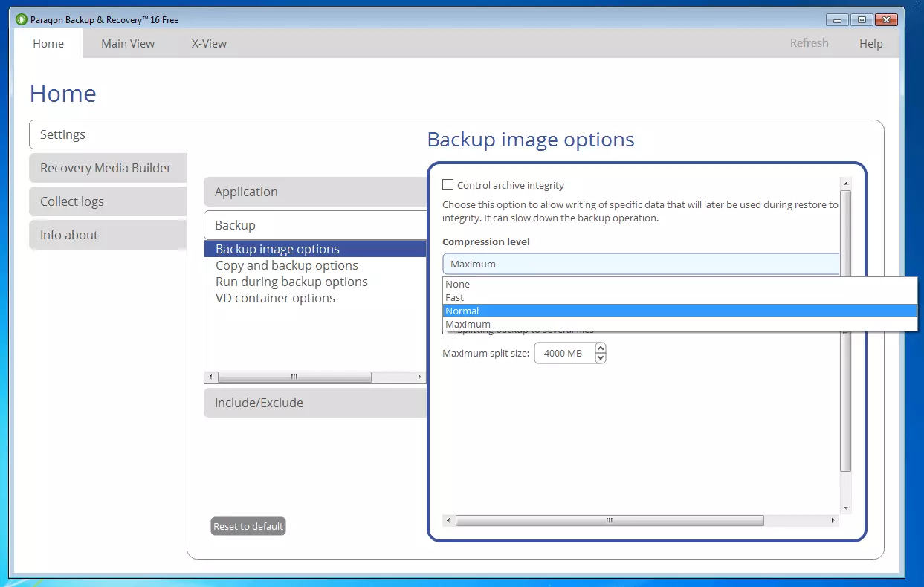This screenshot has width=924, height=587.
Task: Go to Collect logs section
Action: 72,201
